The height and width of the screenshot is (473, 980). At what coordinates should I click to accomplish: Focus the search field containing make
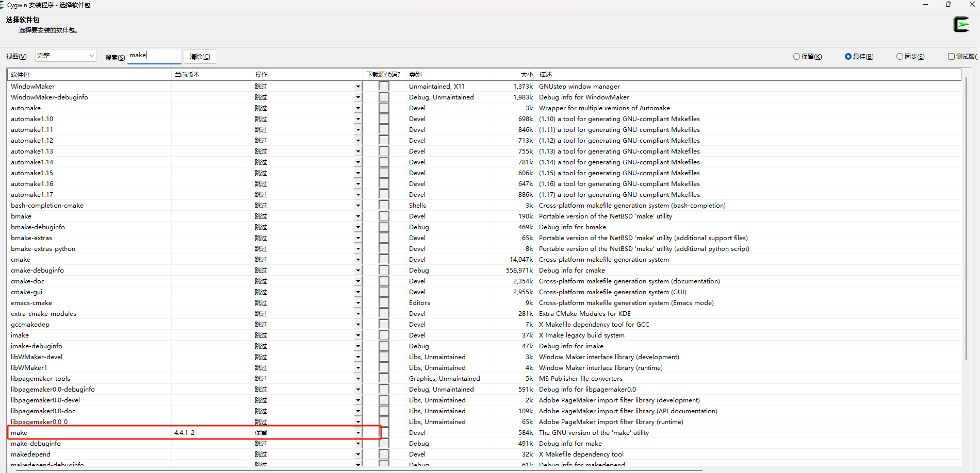155,56
